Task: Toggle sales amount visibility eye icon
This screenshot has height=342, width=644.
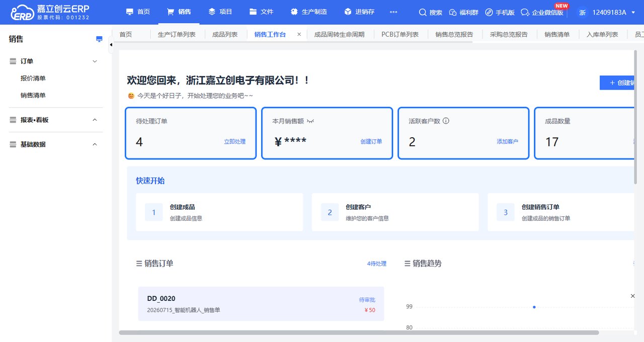Action: click(x=310, y=121)
